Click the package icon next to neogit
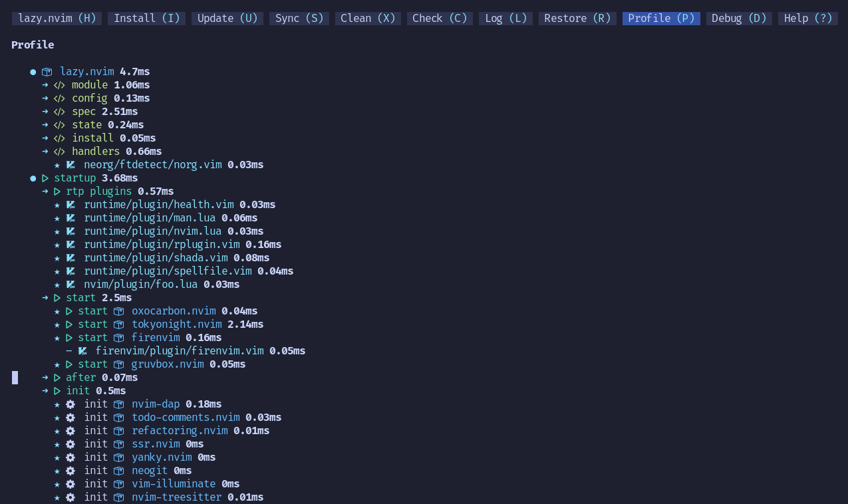This screenshot has height=504, width=848. 119,471
